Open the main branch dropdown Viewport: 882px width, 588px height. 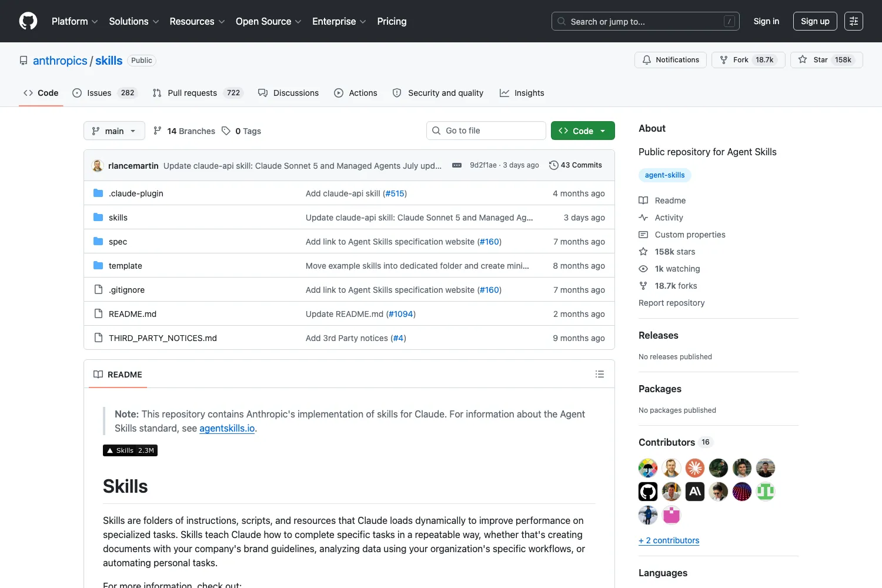pos(114,131)
